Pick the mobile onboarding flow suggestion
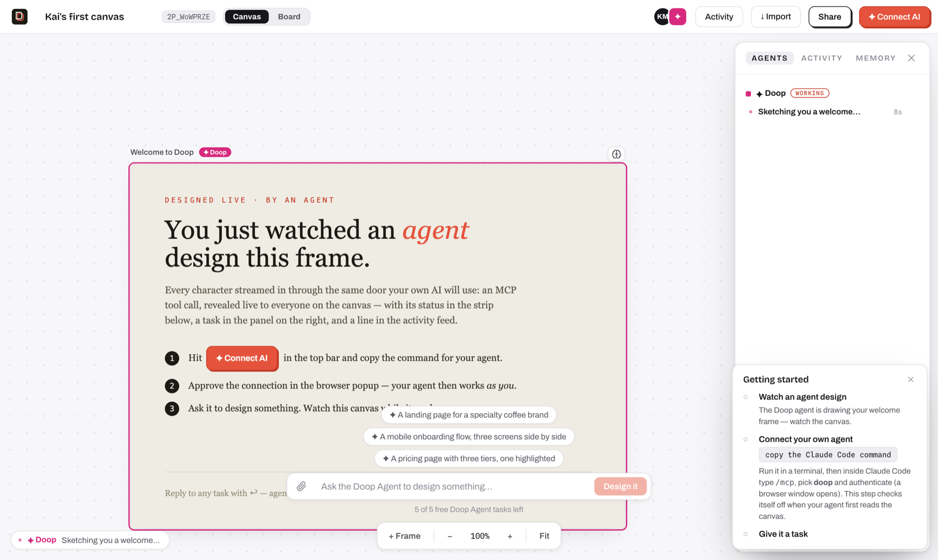The height and width of the screenshot is (560, 938). (x=469, y=436)
